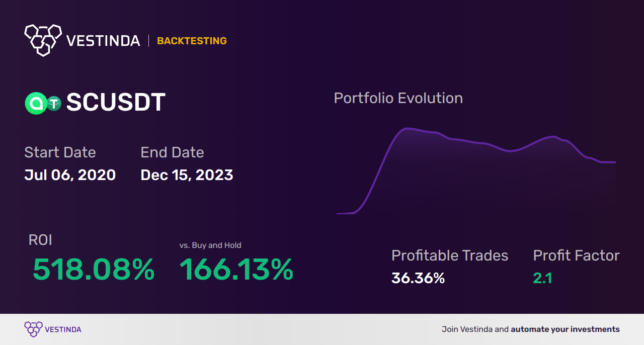644x345 pixels.
Task: Select the Vestinda wordmark in header
Action: pyautogui.click(x=103, y=40)
